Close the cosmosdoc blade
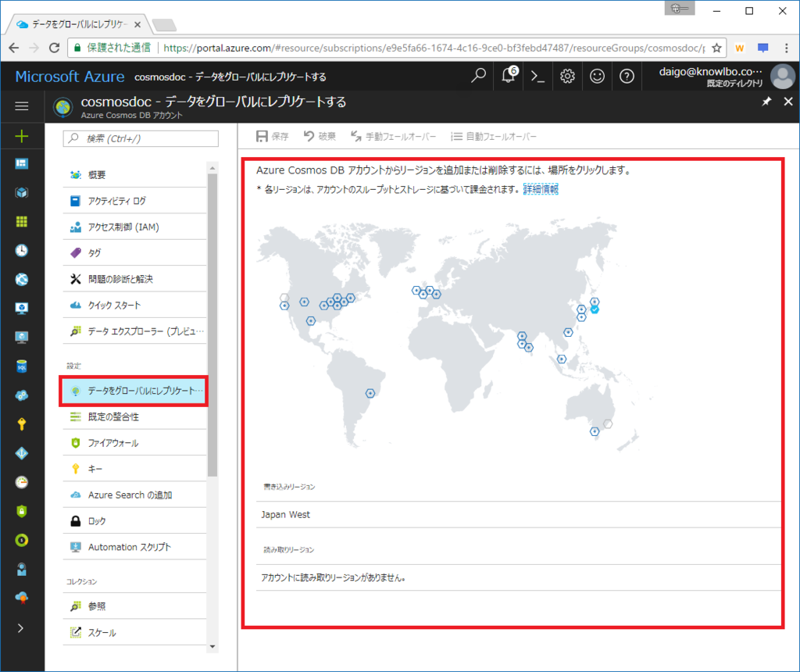Screen dimensions: 800x672 (x=788, y=102)
